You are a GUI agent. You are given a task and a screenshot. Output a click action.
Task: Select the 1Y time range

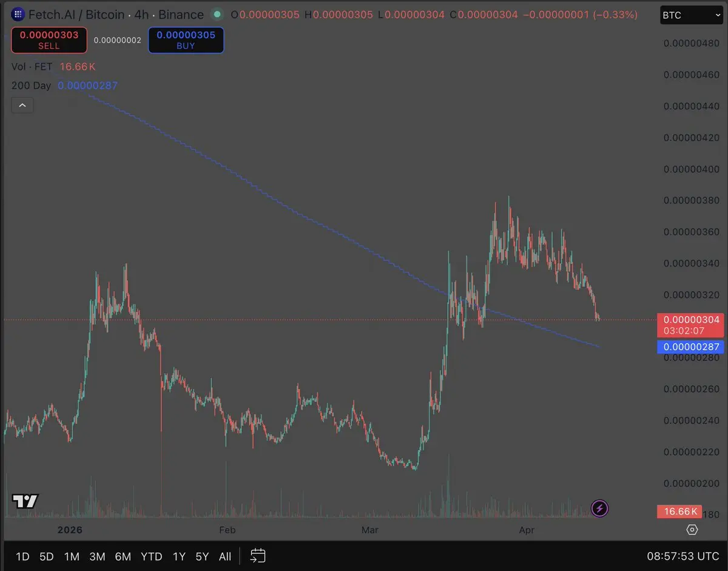pyautogui.click(x=179, y=556)
